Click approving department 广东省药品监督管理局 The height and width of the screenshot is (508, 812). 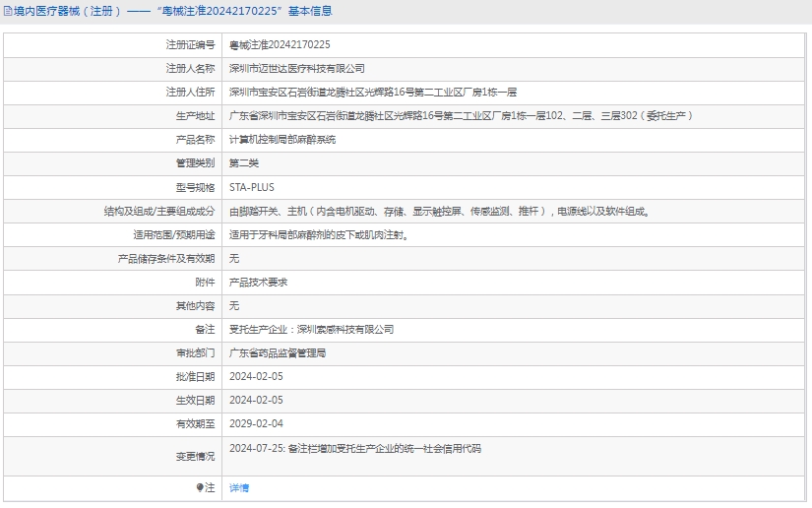click(x=278, y=352)
